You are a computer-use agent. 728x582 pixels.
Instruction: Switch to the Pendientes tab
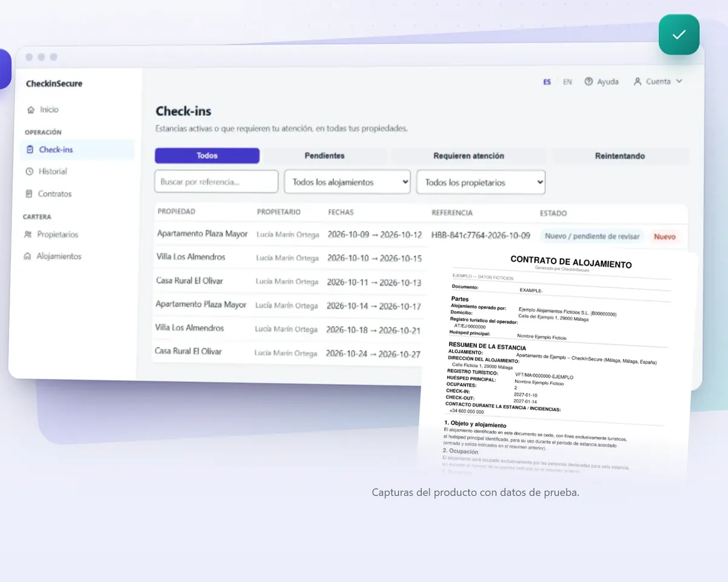pos(325,156)
